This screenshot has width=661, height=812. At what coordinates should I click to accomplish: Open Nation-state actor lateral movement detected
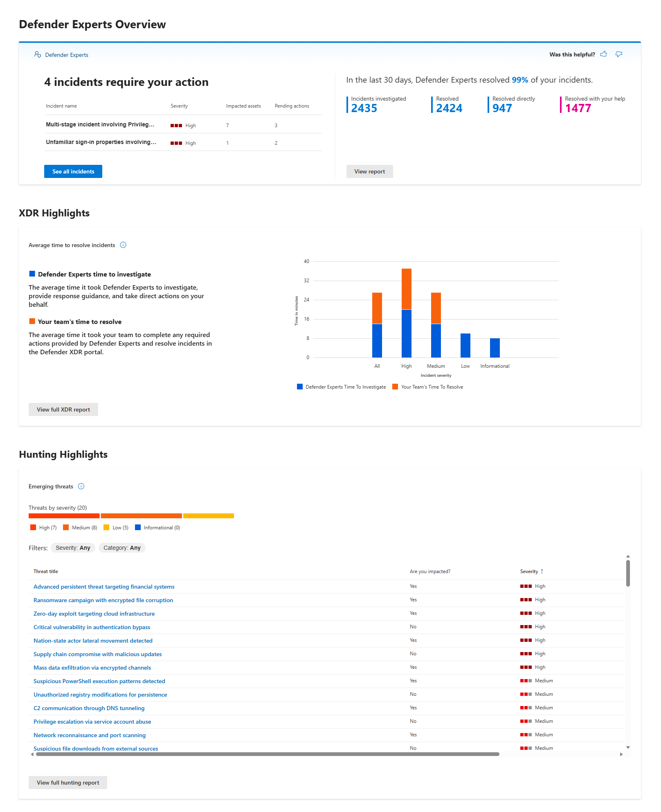point(93,641)
